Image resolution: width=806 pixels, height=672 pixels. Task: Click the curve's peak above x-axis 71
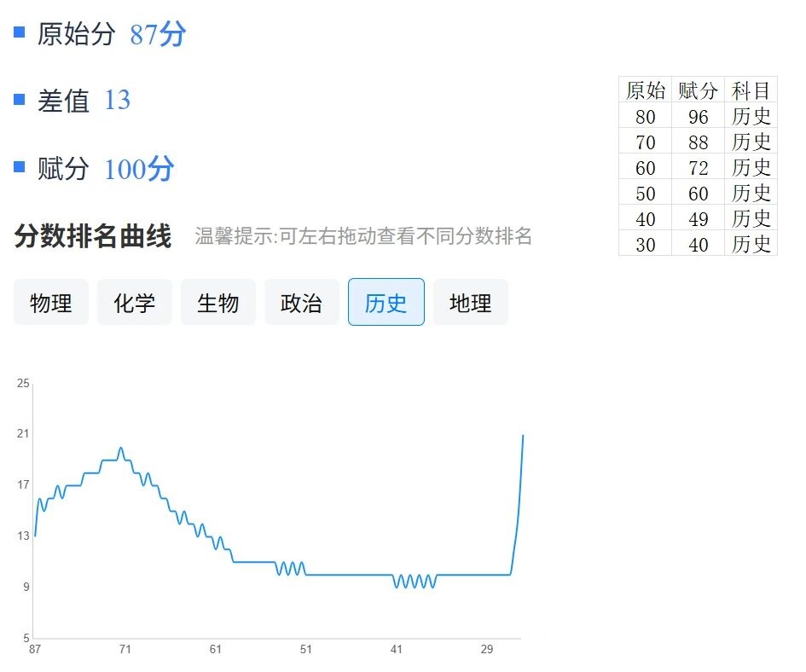(x=120, y=448)
